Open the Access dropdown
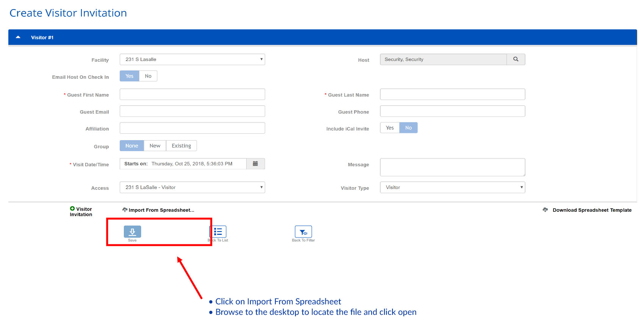The width and height of the screenshot is (644, 325). [192, 187]
